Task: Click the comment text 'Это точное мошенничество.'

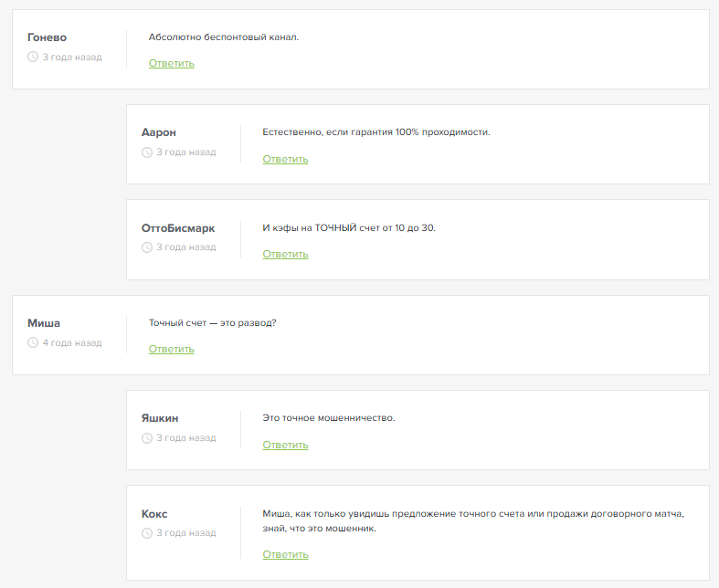Action: pyautogui.click(x=328, y=418)
